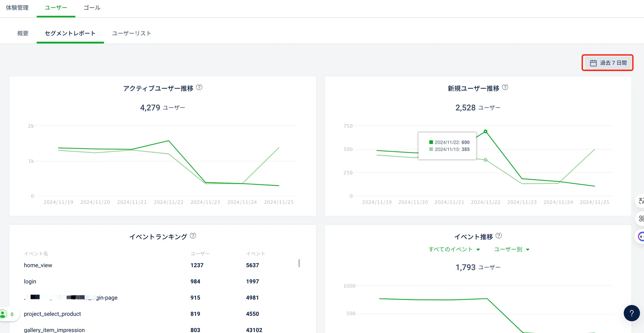Select the home_view event row
The height and width of the screenshot is (333, 644).
(x=38, y=265)
